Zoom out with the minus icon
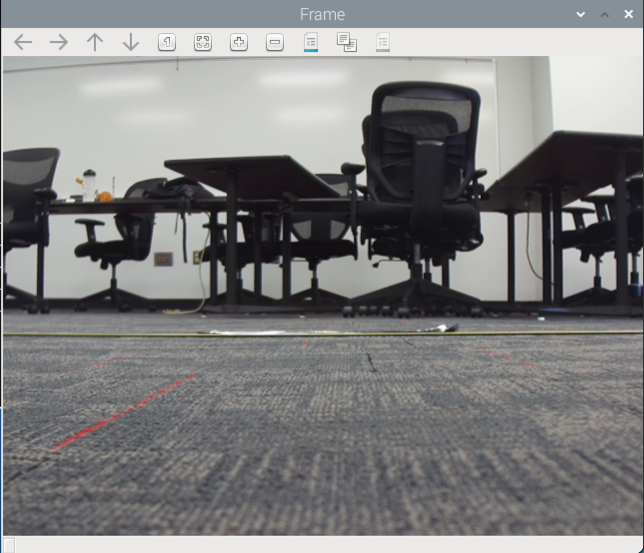This screenshot has width=644, height=553. coord(275,42)
